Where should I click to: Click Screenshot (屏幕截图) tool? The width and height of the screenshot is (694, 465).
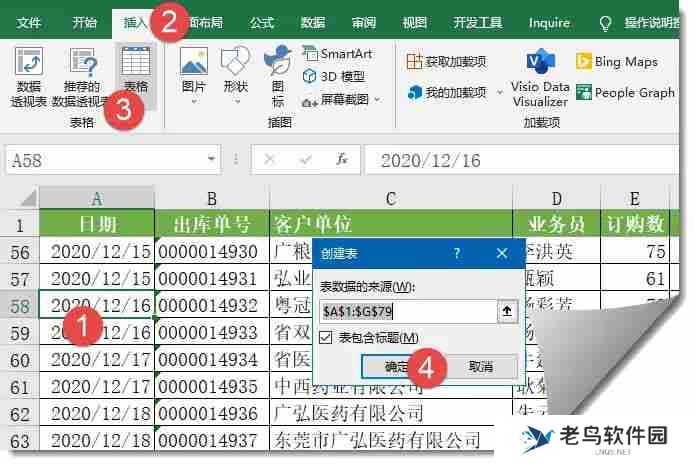coord(337,100)
